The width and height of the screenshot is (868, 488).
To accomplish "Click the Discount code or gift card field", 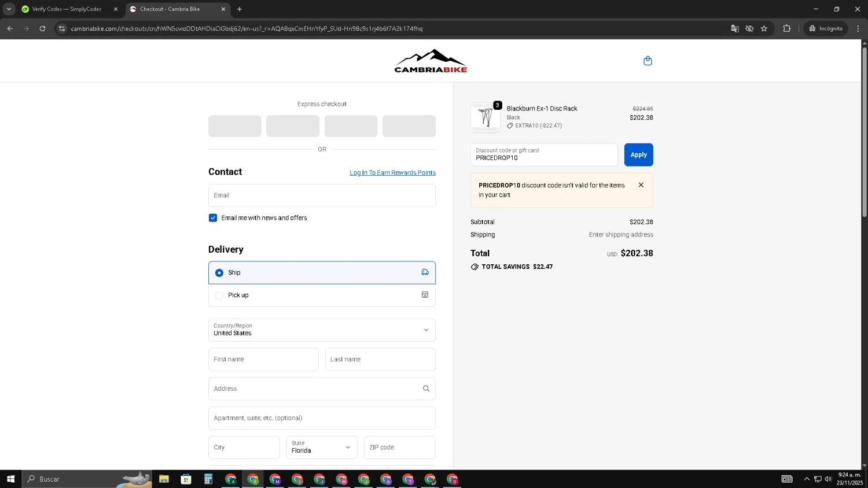I will (544, 155).
